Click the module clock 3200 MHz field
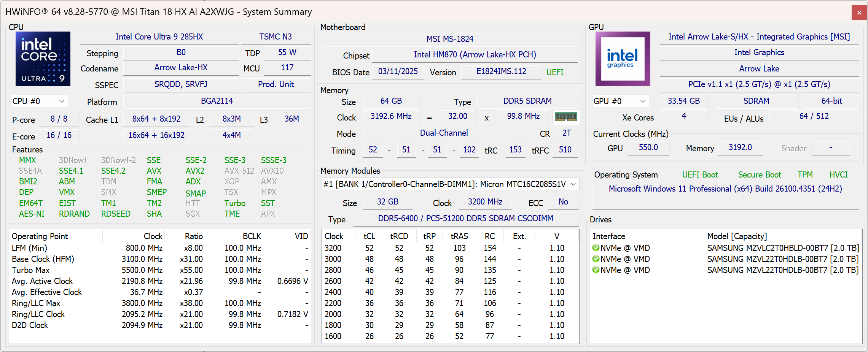 [x=485, y=202]
